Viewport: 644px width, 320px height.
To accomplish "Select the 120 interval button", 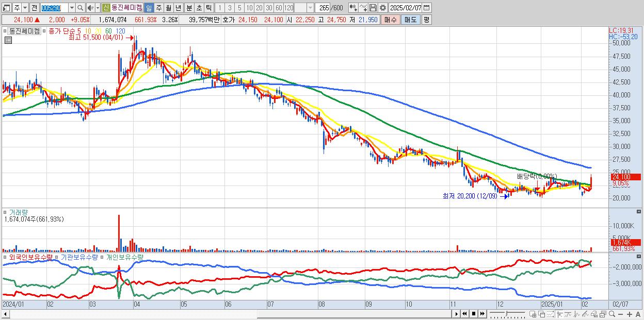I will tap(288, 8).
